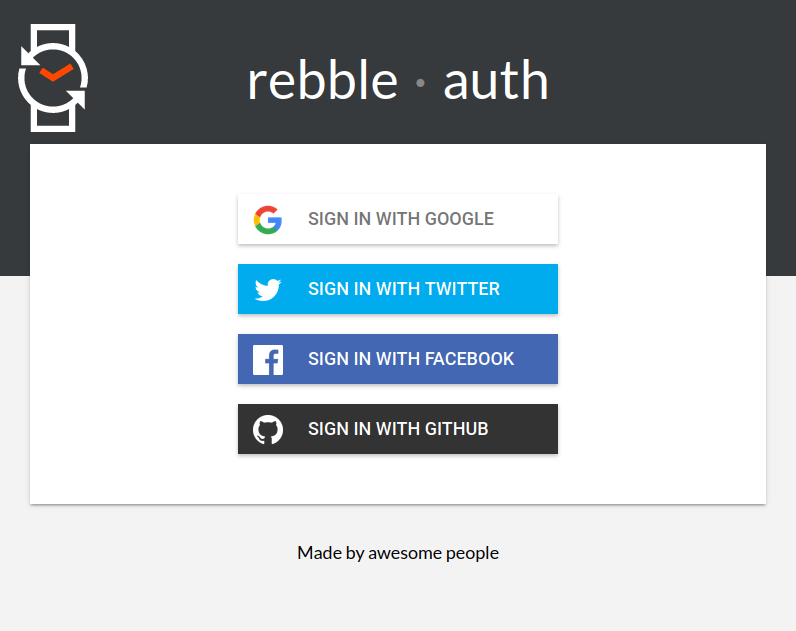
Task: Click the orange clock hands in the logo
Action: coord(56,73)
